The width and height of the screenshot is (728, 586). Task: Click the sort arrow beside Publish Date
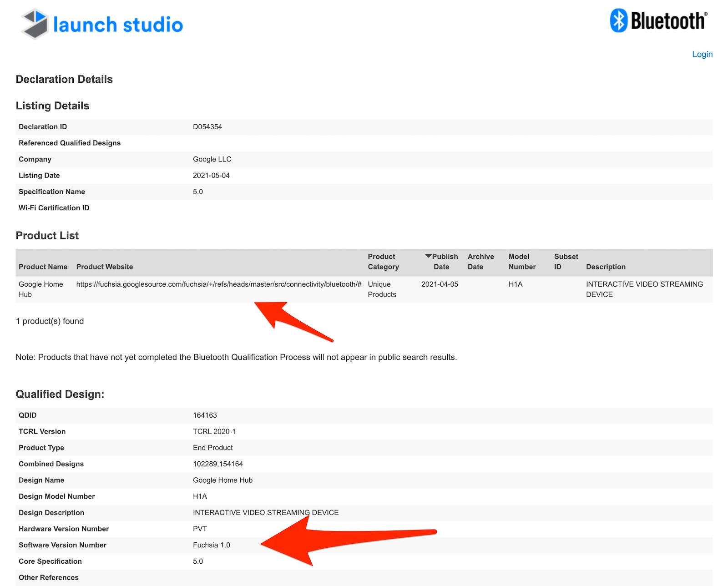(428, 256)
